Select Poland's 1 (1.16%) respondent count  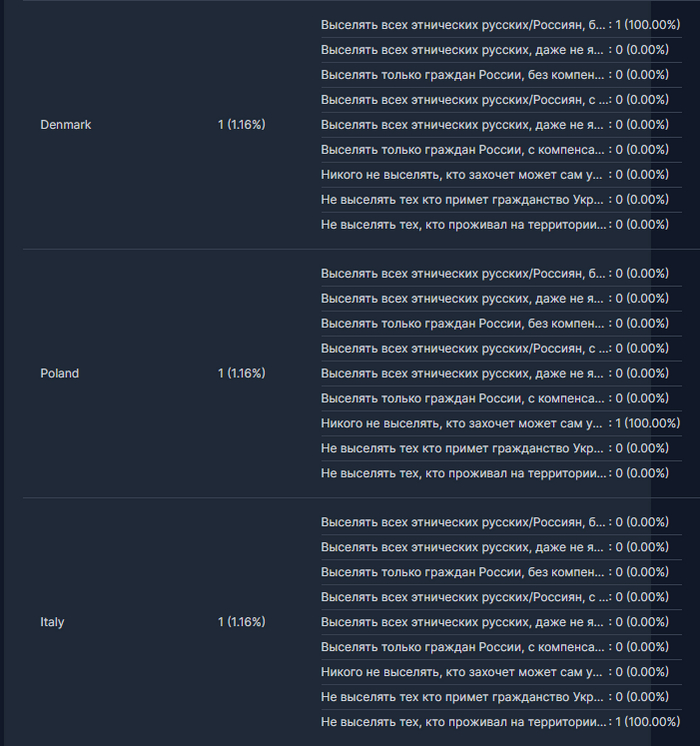click(241, 373)
